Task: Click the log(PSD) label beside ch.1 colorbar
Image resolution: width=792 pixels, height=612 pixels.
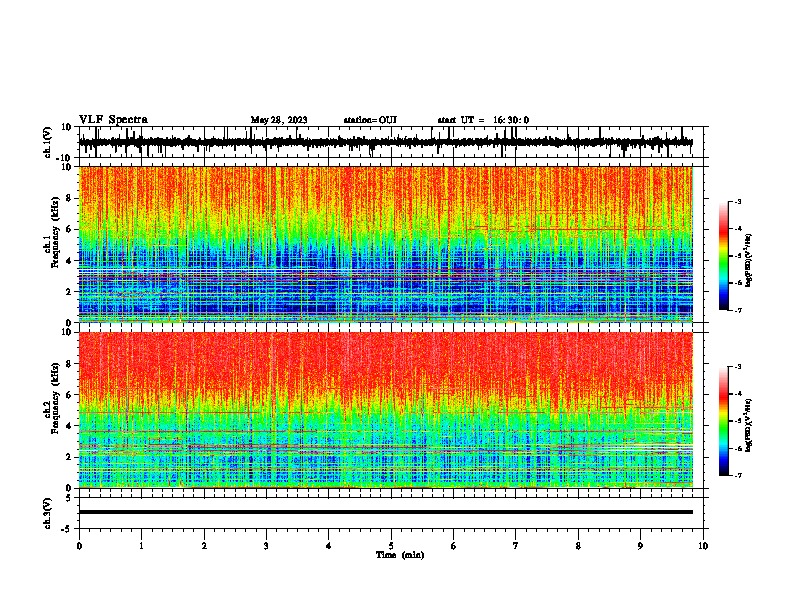Action: pos(748,260)
